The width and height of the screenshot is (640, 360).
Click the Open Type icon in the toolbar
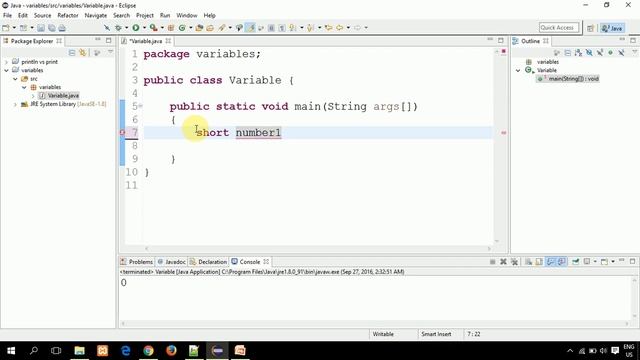pos(199,28)
